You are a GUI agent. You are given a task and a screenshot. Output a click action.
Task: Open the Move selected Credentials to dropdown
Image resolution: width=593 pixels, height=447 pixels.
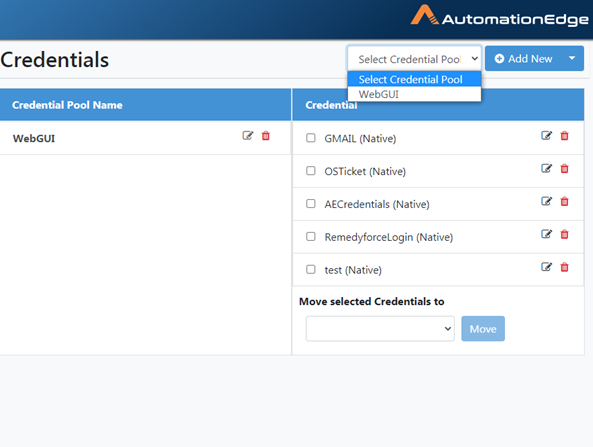click(x=380, y=328)
